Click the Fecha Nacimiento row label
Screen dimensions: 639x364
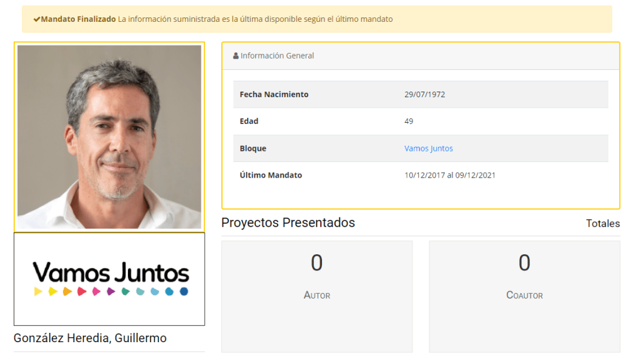tap(274, 95)
